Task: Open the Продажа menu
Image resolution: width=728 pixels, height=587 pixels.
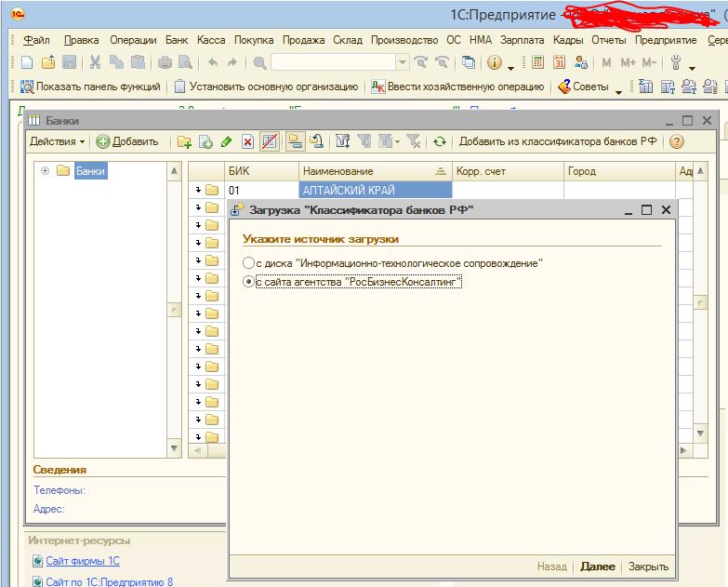Action: [x=304, y=40]
